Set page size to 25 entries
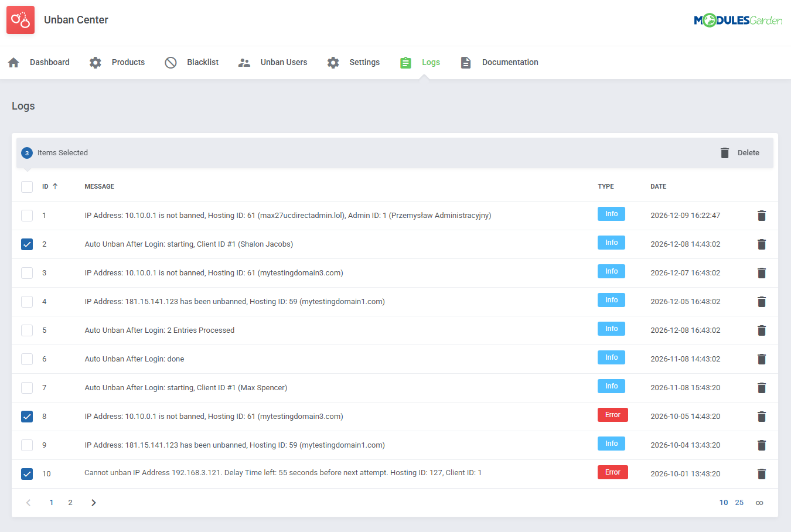 pos(739,502)
